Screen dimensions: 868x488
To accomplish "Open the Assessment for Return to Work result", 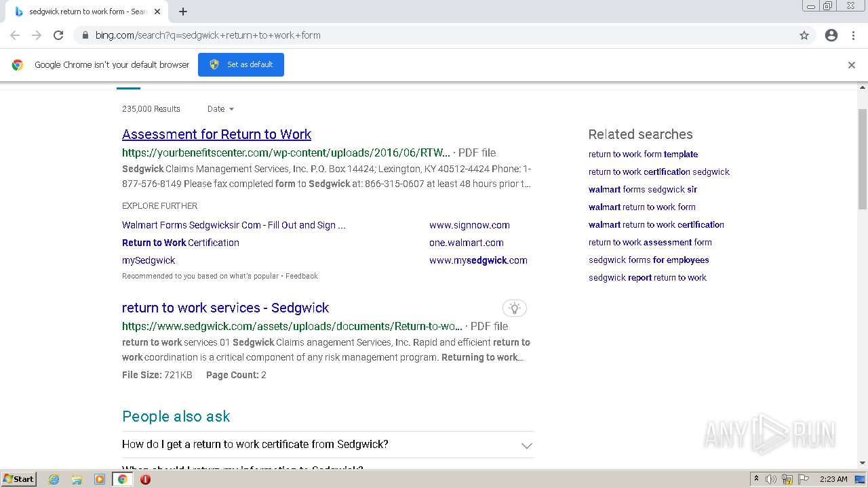I will tap(217, 134).
